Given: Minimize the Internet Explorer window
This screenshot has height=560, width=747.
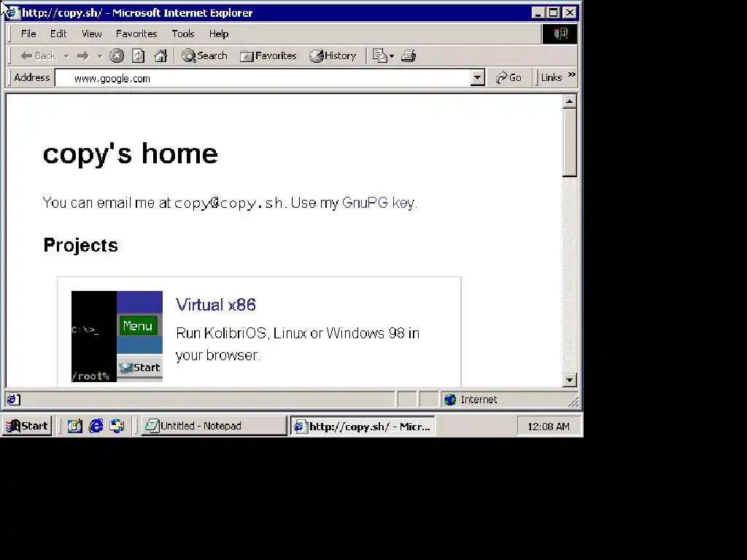Looking at the screenshot, I should (538, 13).
